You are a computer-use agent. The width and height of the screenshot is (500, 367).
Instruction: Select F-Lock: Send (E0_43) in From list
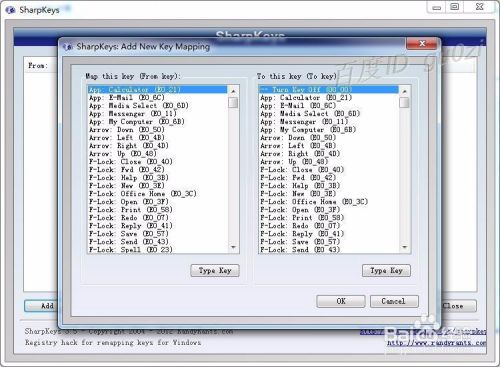158,242
